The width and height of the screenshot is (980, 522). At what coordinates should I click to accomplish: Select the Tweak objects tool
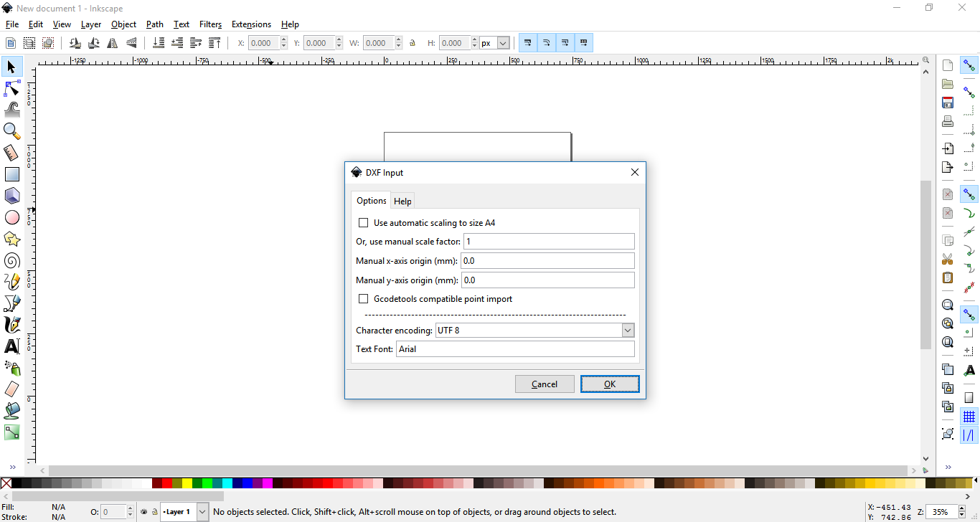(11, 110)
